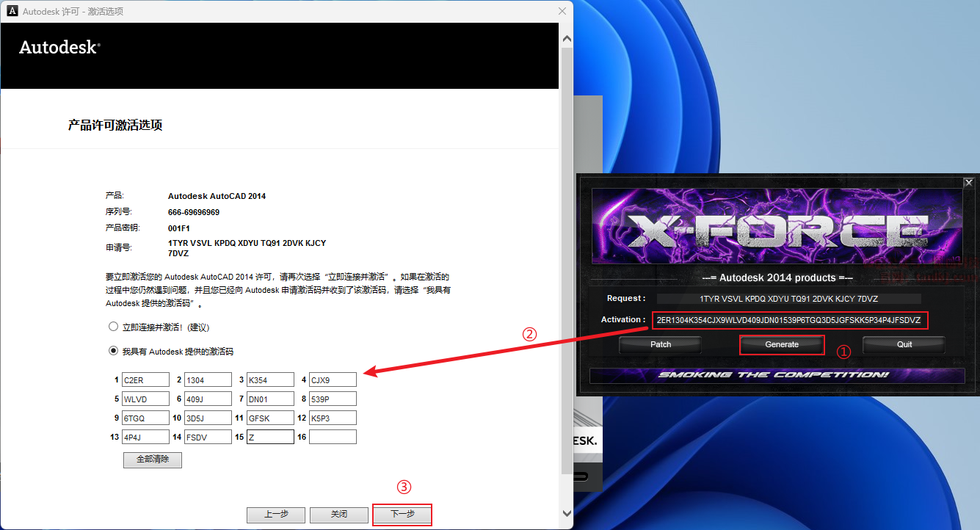Viewport: 980px width, 530px height.
Task: Close the Autodesk license activation window
Action: [x=562, y=11]
